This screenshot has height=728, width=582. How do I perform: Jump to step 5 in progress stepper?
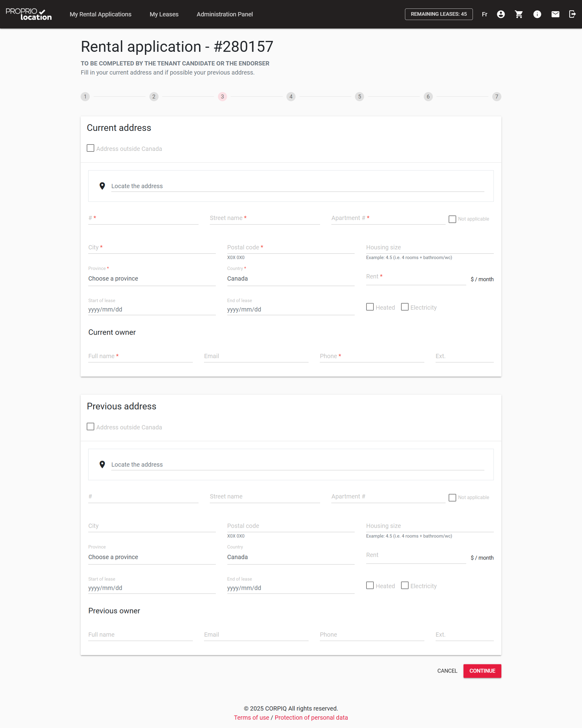pos(360,97)
